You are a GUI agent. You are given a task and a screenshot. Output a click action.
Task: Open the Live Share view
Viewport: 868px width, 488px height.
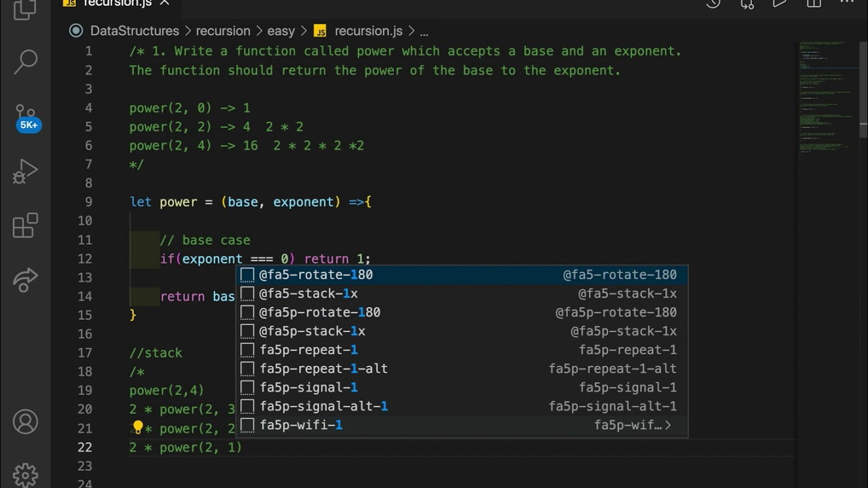coord(25,279)
